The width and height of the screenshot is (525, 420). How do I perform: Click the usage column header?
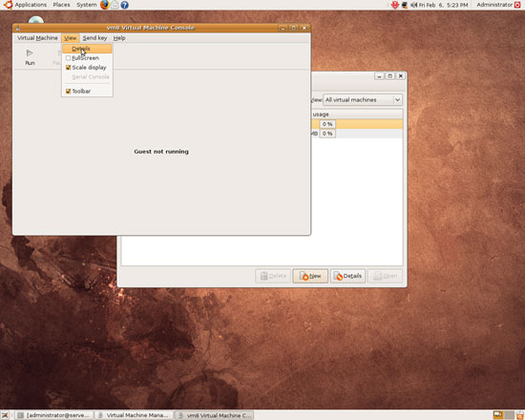(x=357, y=115)
